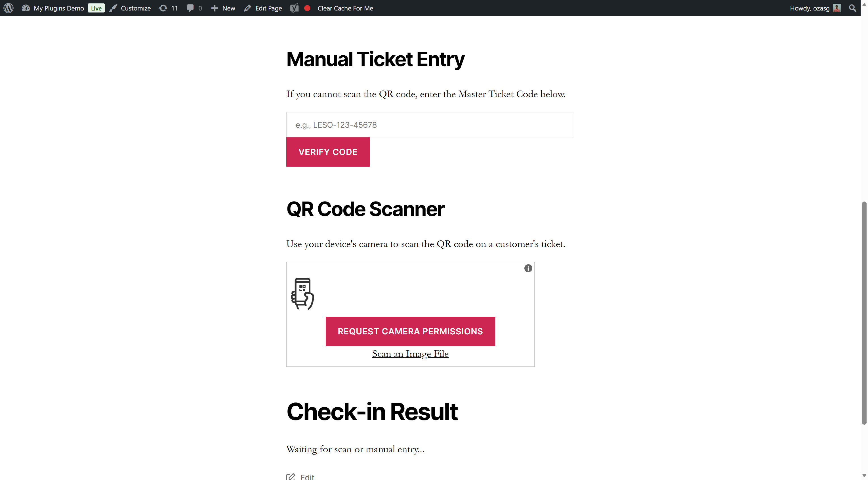The width and height of the screenshot is (868, 480).
Task: Click inside the master ticket code field
Action: click(430, 125)
